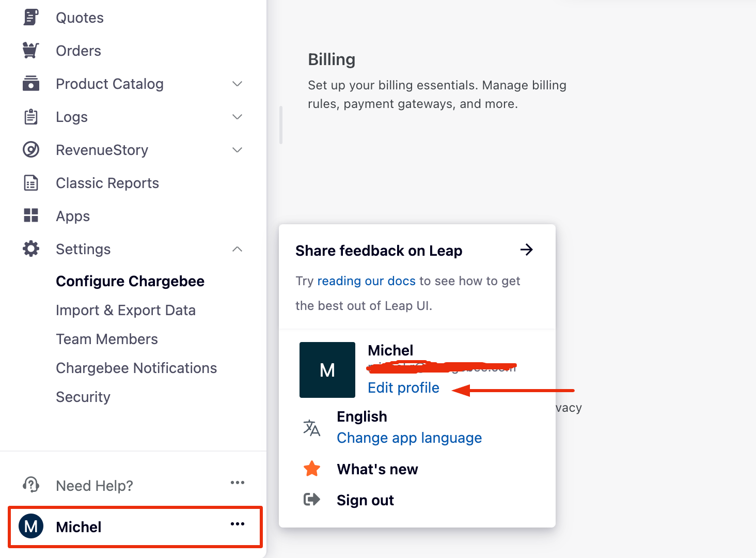The width and height of the screenshot is (756, 558).
Task: Click the English language label
Action: pyautogui.click(x=362, y=416)
